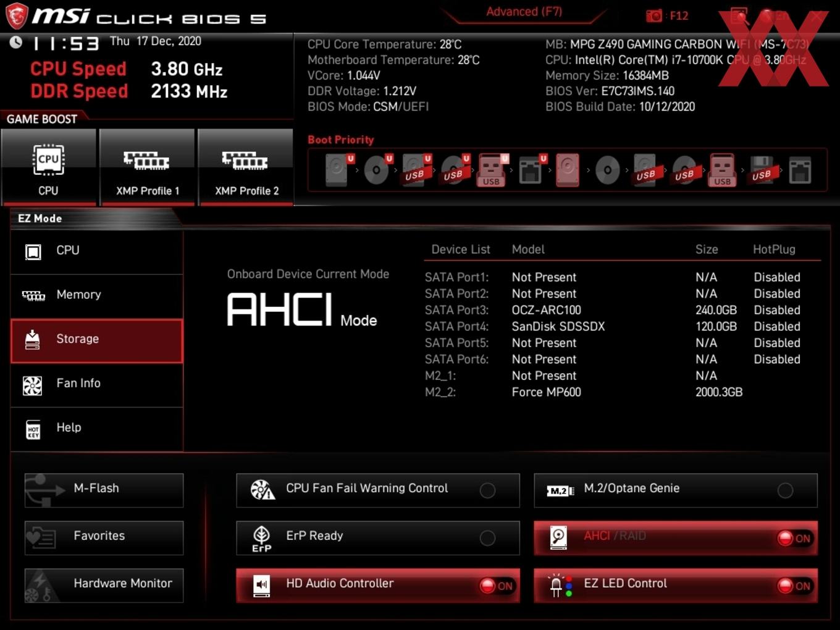The width and height of the screenshot is (840, 630).
Task: Click the MSI dragon shield logo
Action: point(17,15)
